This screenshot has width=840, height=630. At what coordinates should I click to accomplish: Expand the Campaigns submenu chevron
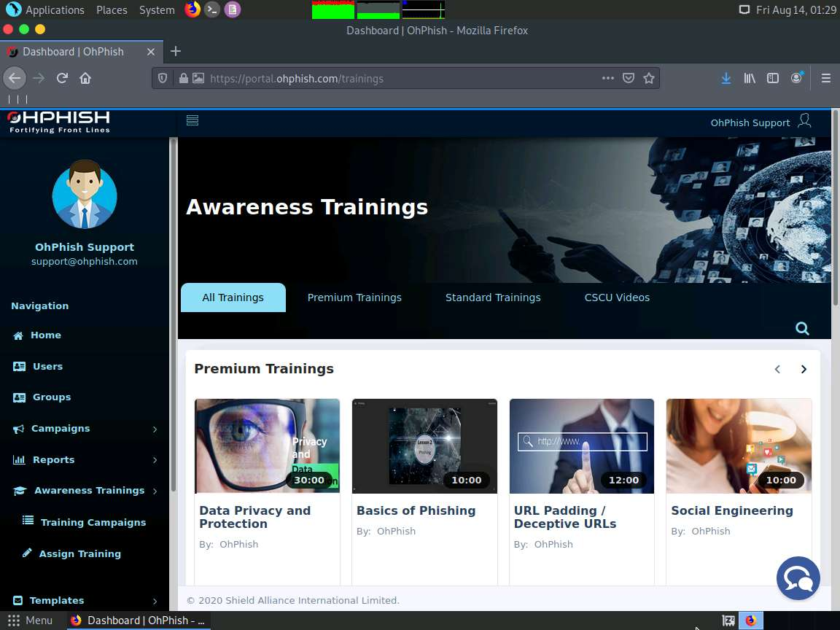[155, 429]
